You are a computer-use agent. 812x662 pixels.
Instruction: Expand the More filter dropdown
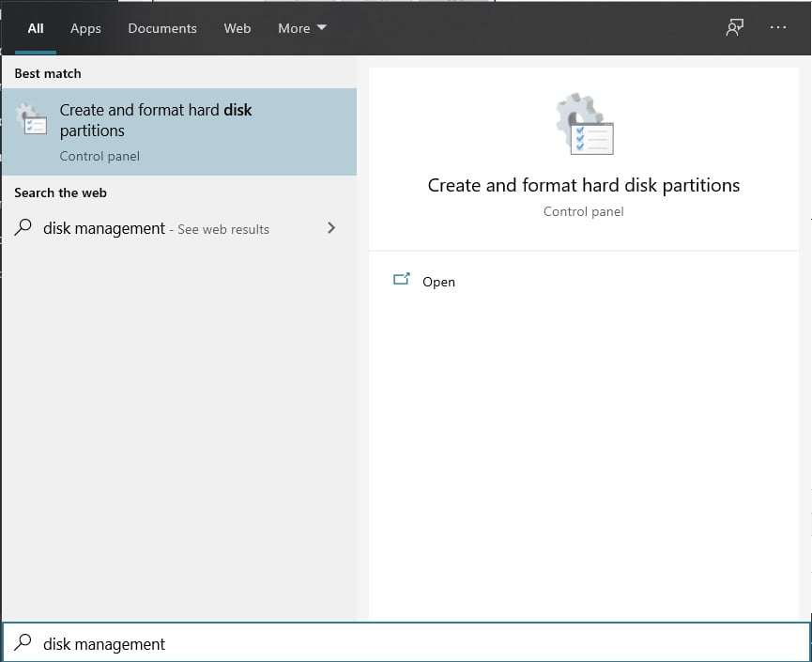click(x=302, y=28)
